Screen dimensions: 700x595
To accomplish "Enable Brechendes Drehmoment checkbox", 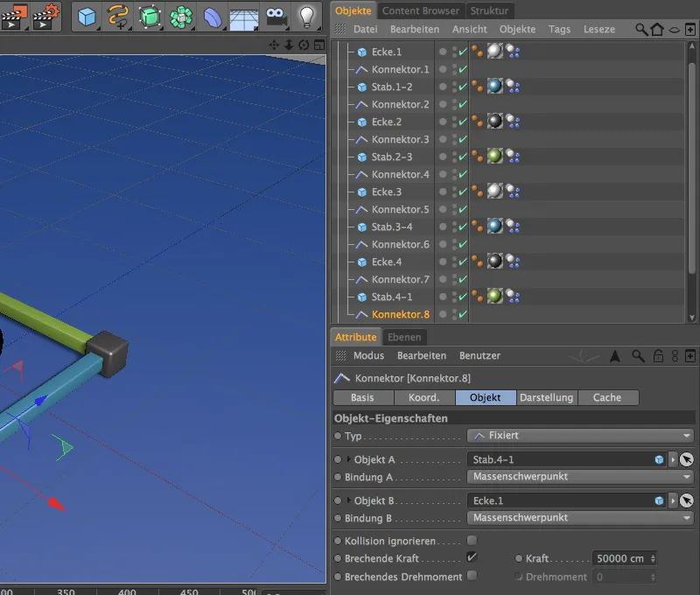I will click(472, 576).
